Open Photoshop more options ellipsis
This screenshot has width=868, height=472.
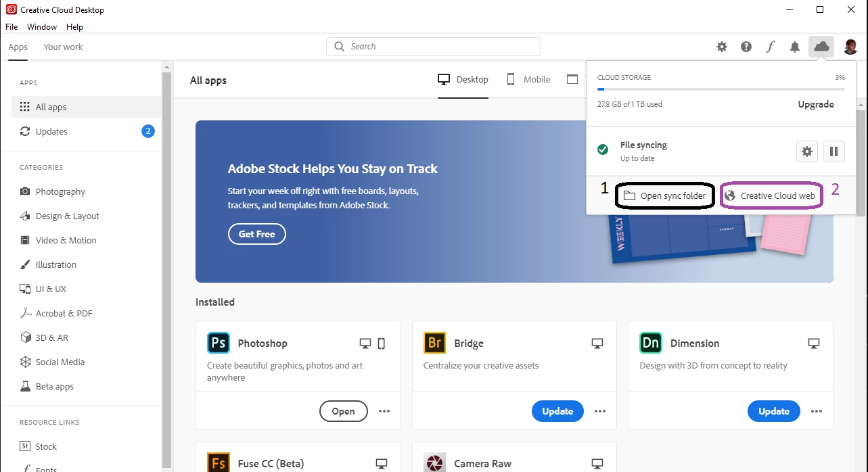tap(384, 411)
